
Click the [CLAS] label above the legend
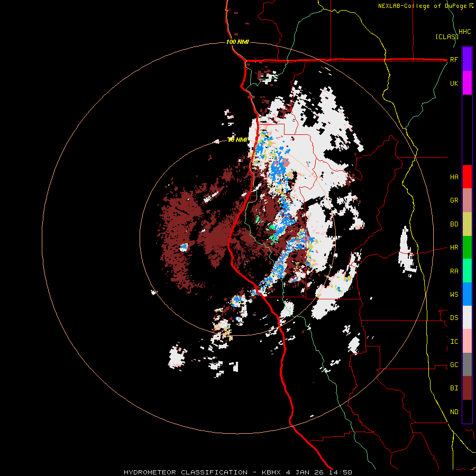click(x=446, y=37)
